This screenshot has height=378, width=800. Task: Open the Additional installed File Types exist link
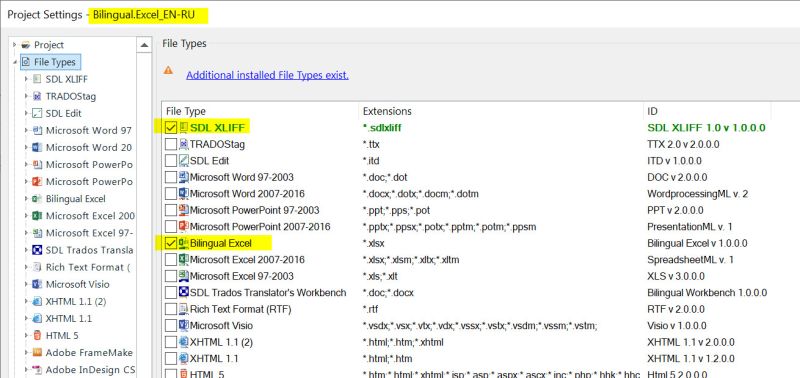pos(267,75)
